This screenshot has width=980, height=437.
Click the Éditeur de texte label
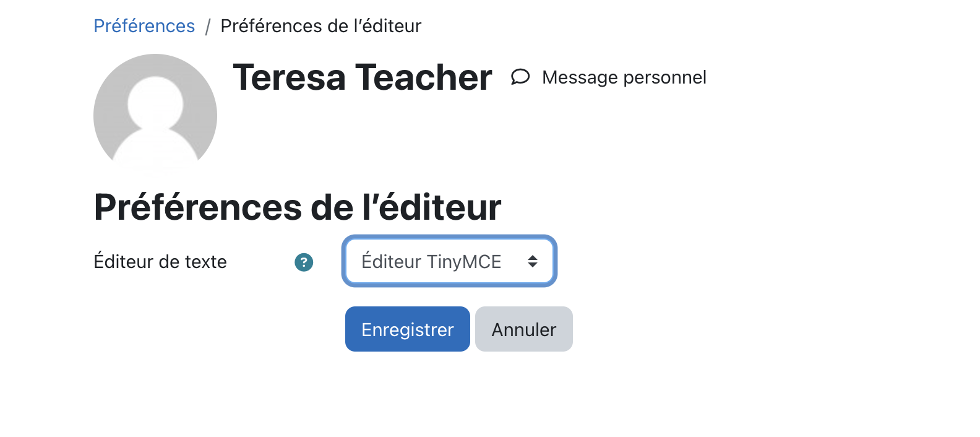click(x=160, y=262)
